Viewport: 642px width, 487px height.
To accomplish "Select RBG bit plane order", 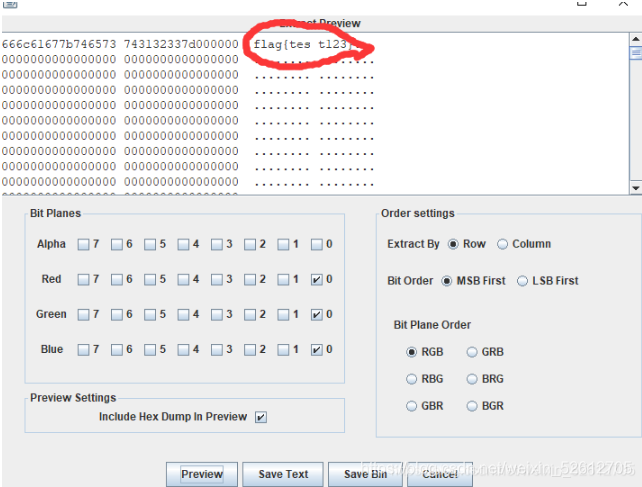I will 411,379.
